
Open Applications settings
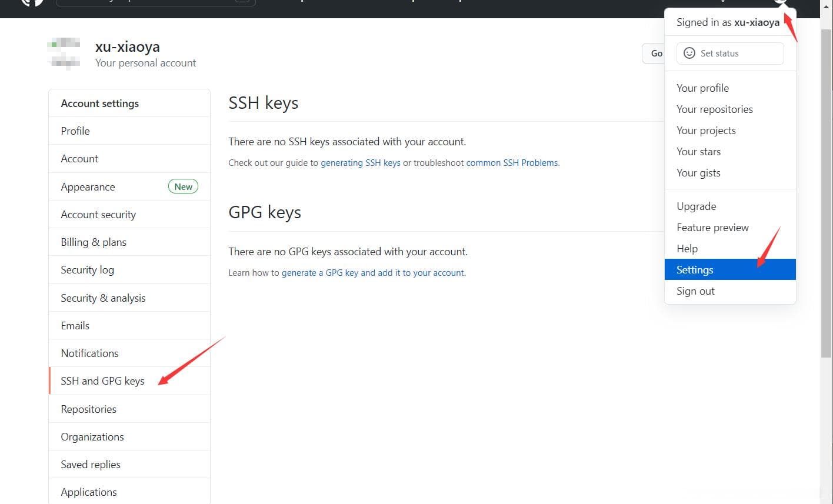coord(129,492)
